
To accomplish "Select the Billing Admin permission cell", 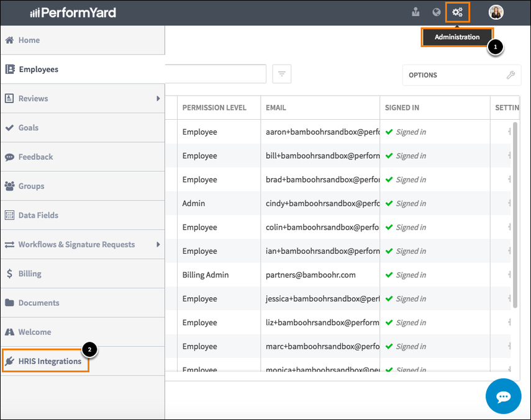I will (x=219, y=275).
